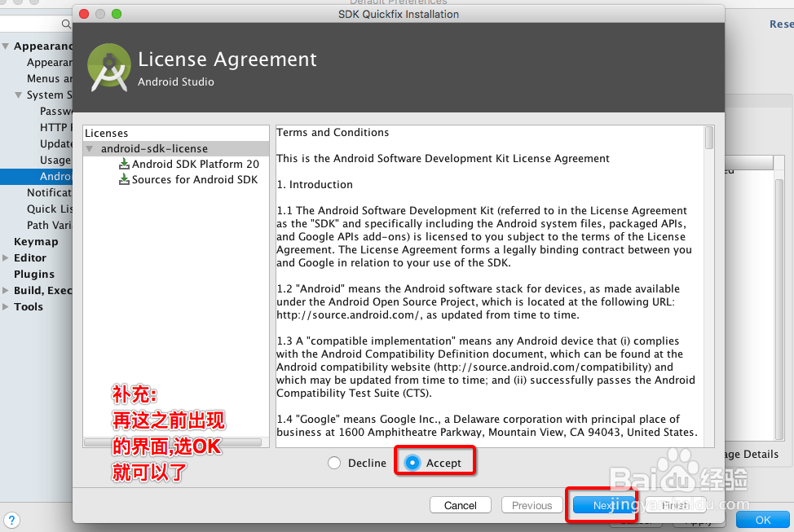Click the Preferences window right-side scrollbar
This screenshot has width=794, height=532.
pyautogui.click(x=779, y=309)
